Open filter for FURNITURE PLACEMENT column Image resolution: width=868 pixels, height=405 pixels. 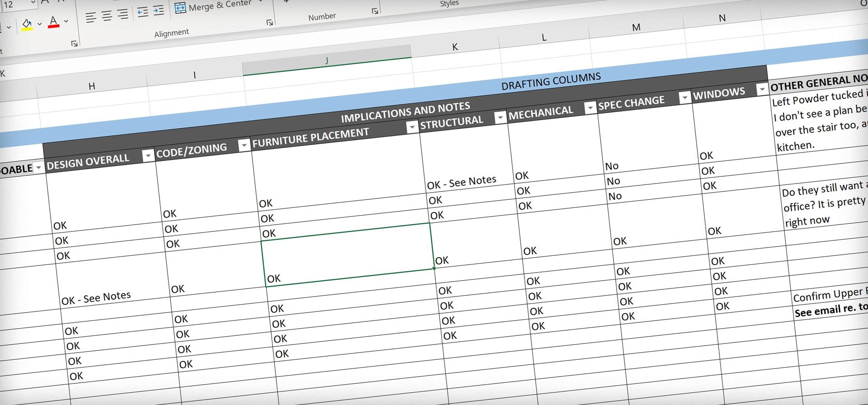(411, 127)
